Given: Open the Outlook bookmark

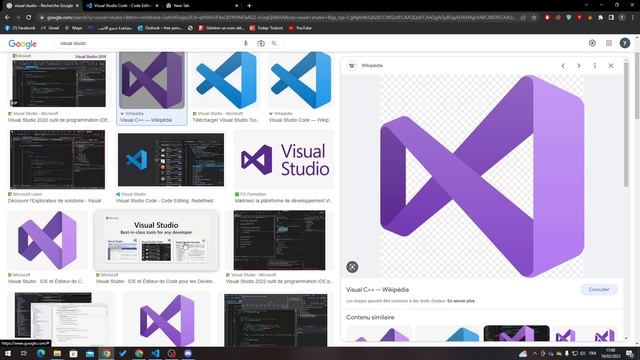Looking at the screenshot, I should tap(160, 28).
